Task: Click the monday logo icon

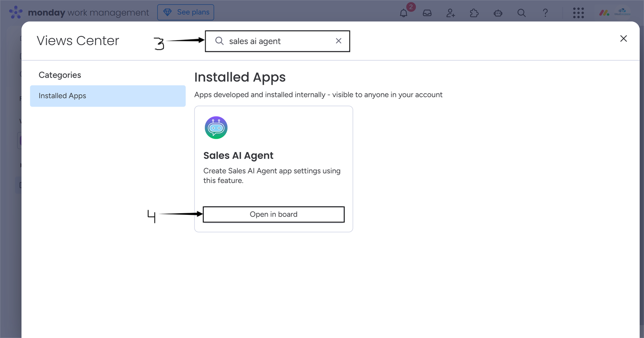Action: tap(16, 12)
